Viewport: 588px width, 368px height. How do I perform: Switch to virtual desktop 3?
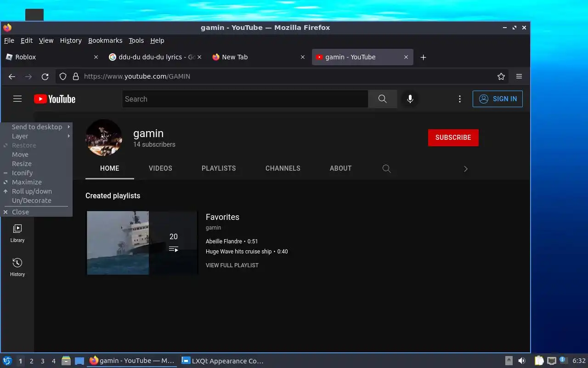coord(42,361)
